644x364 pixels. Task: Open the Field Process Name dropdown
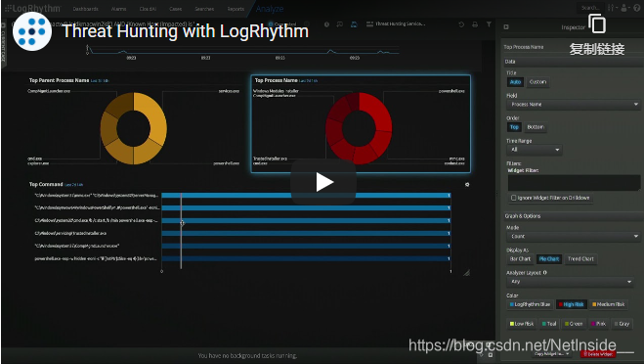574,105
